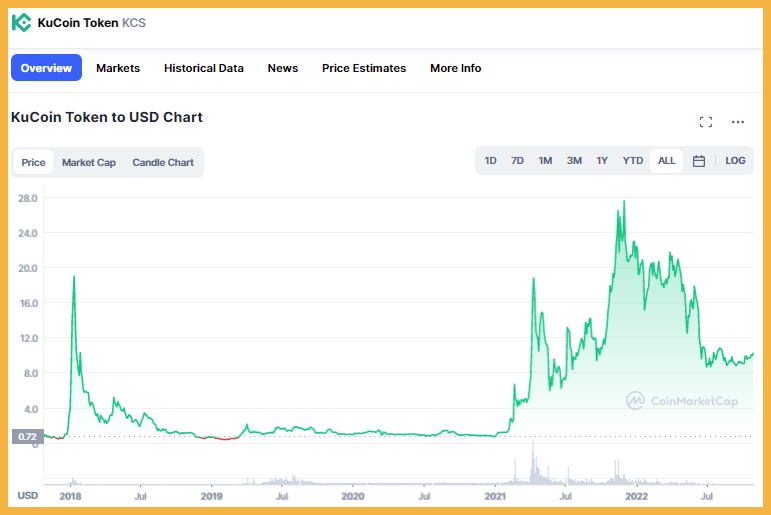Open the Historical Data tab

click(x=204, y=68)
